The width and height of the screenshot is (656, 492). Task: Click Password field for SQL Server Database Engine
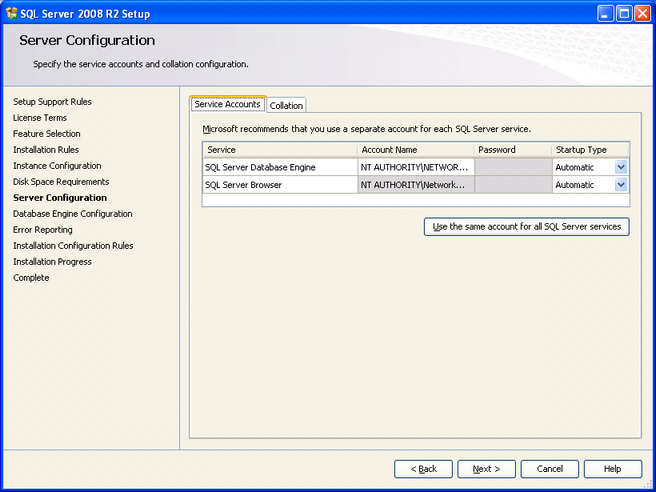click(x=512, y=168)
